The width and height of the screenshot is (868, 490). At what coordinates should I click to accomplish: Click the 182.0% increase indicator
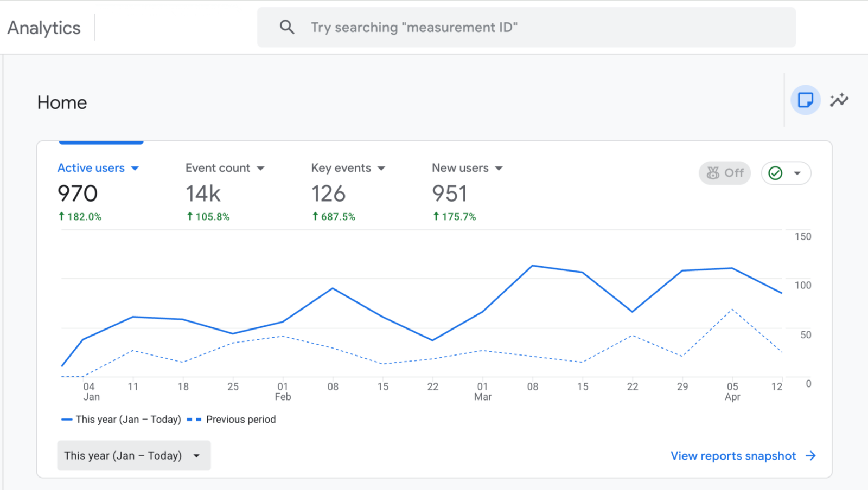click(80, 217)
